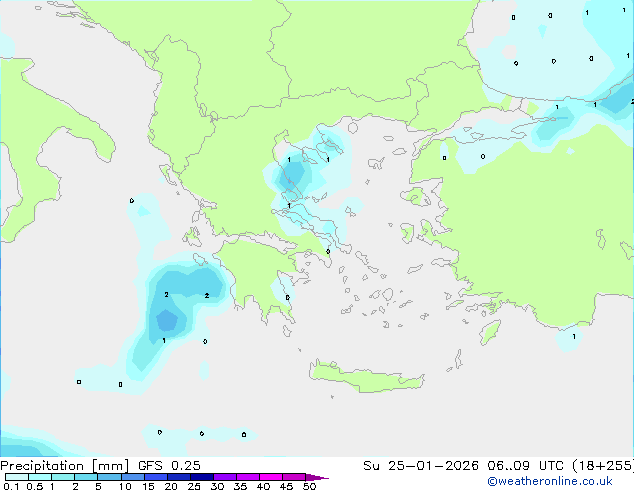Click the legend label '40'
The height and width of the screenshot is (490, 634).
[x=263, y=486]
